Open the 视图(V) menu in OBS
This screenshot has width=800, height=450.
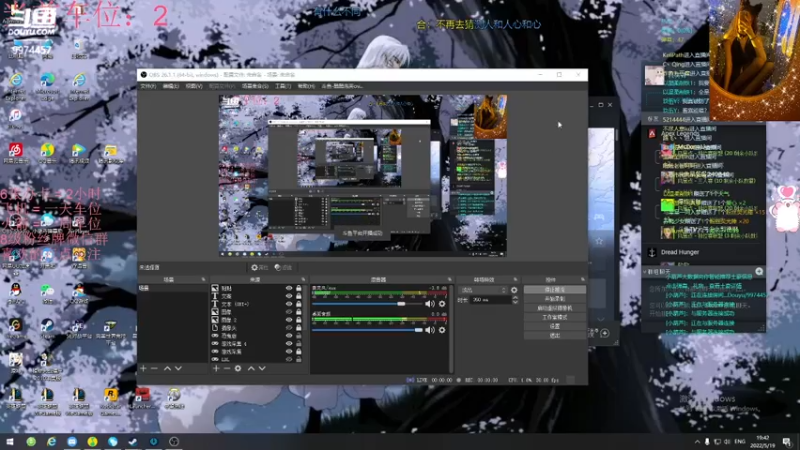pos(194,86)
